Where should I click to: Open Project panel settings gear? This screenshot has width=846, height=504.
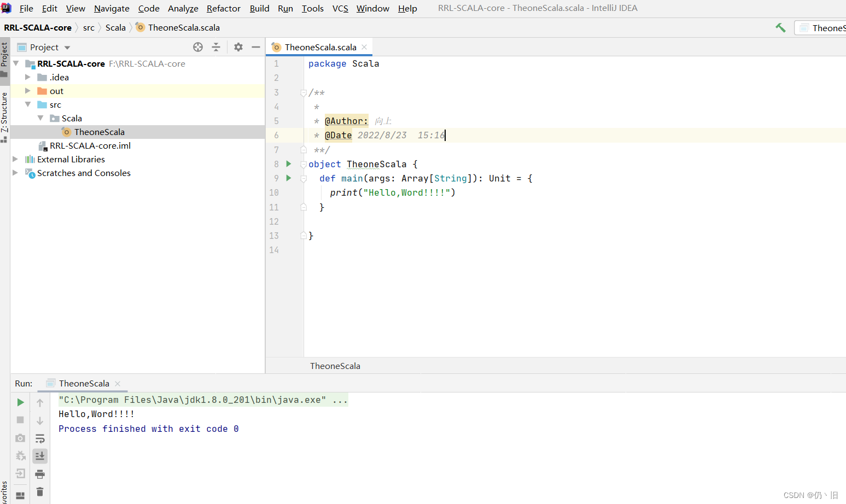238,47
